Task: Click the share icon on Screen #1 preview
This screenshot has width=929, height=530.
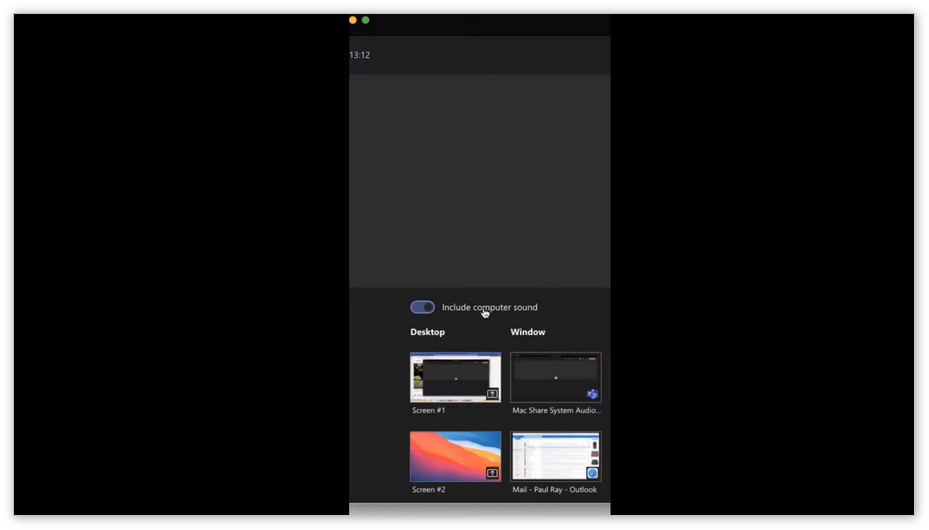Action: point(492,394)
